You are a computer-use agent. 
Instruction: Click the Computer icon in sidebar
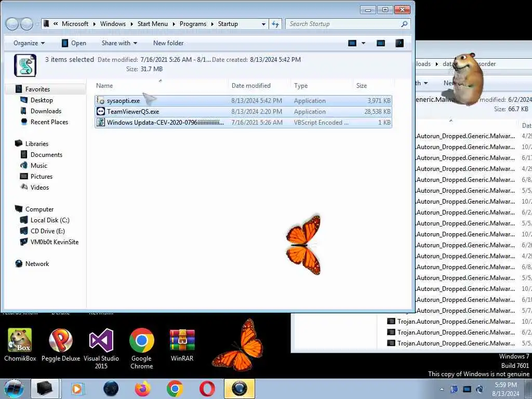(19, 209)
